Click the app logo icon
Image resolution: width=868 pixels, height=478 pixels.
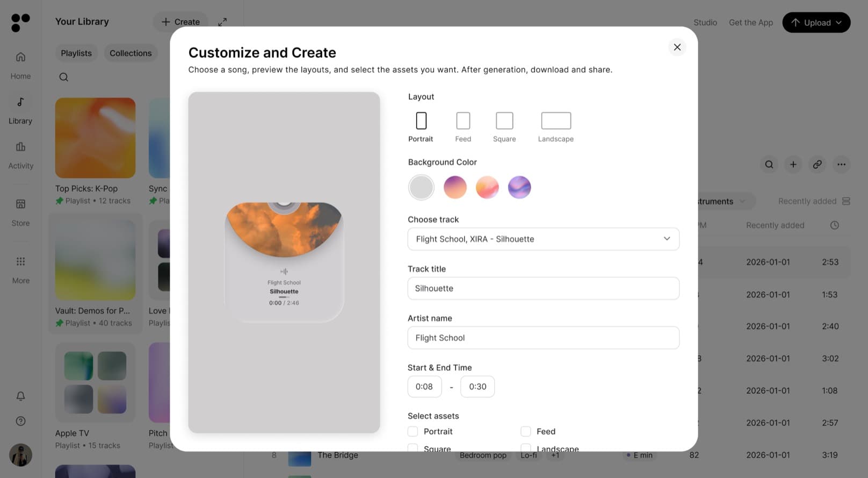pyautogui.click(x=20, y=23)
